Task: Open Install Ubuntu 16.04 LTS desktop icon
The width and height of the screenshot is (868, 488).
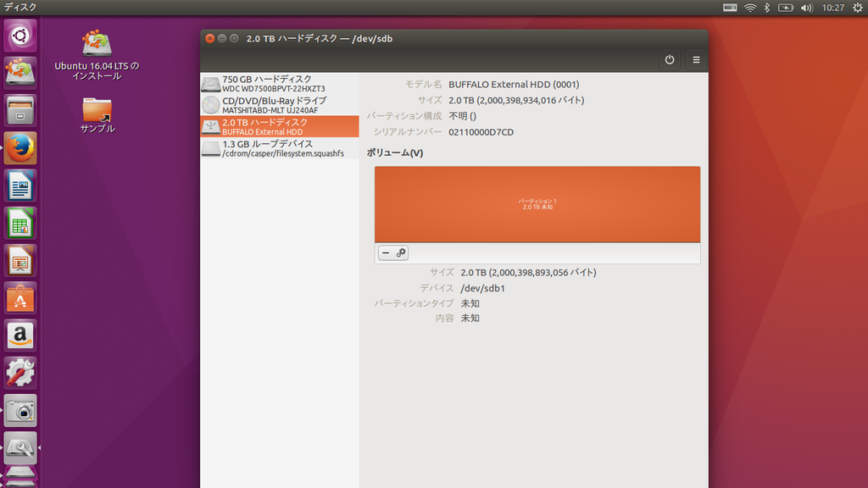Action: 97,55
